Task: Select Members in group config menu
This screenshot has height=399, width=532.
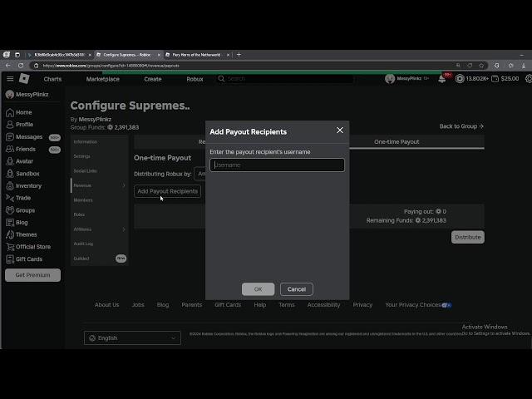Action: click(x=83, y=200)
